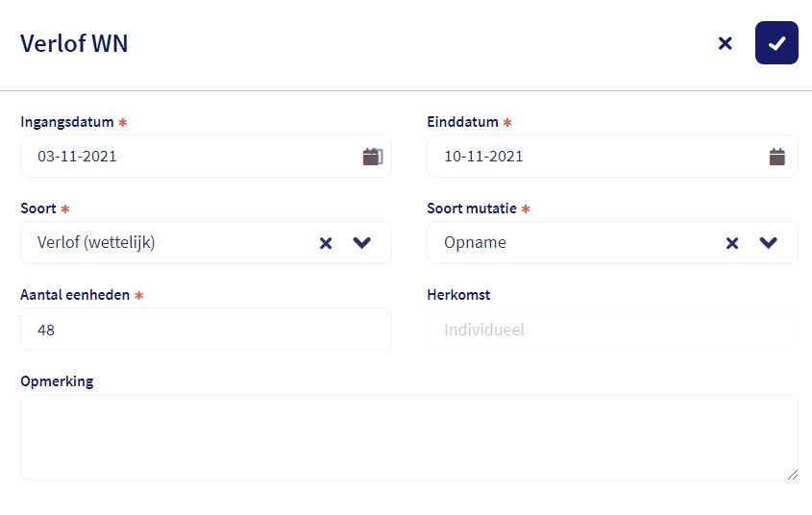Open the Ingangsdatum calendar picker

(372, 157)
